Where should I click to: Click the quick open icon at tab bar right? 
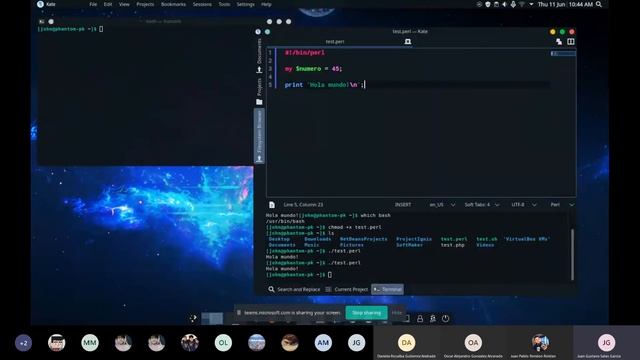pyautogui.click(x=559, y=42)
